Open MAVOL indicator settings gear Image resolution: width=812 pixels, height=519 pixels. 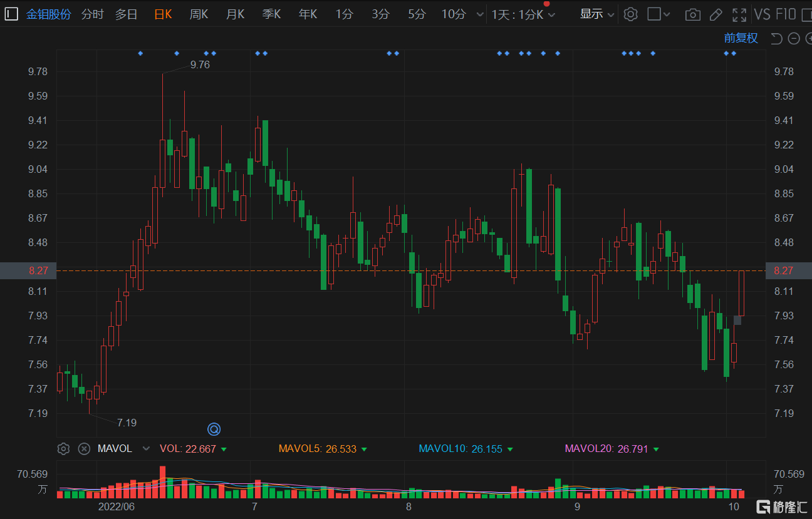click(x=63, y=449)
